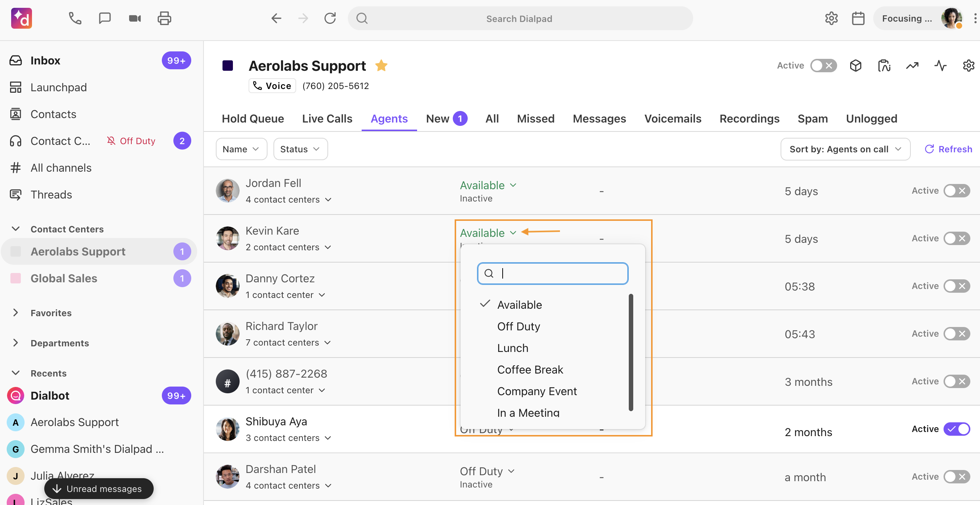Toggle Active switch for Kevin Kare
Image resolution: width=980 pixels, height=505 pixels.
coord(957,238)
